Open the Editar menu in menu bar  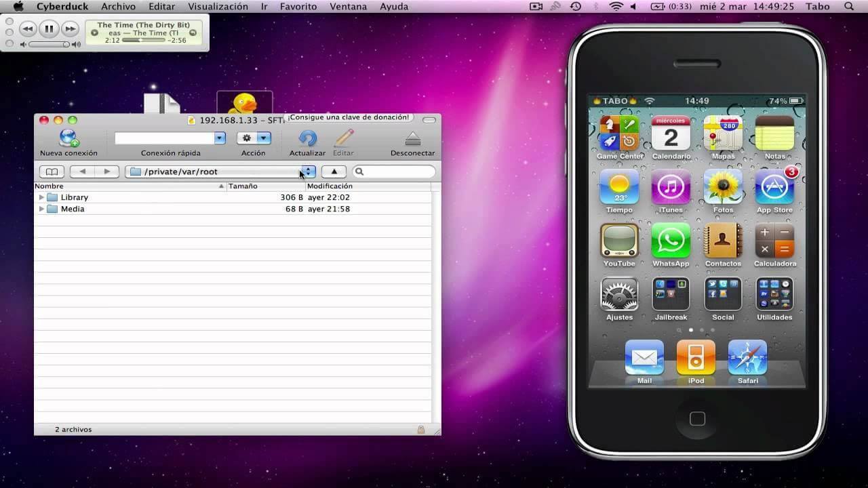click(162, 6)
